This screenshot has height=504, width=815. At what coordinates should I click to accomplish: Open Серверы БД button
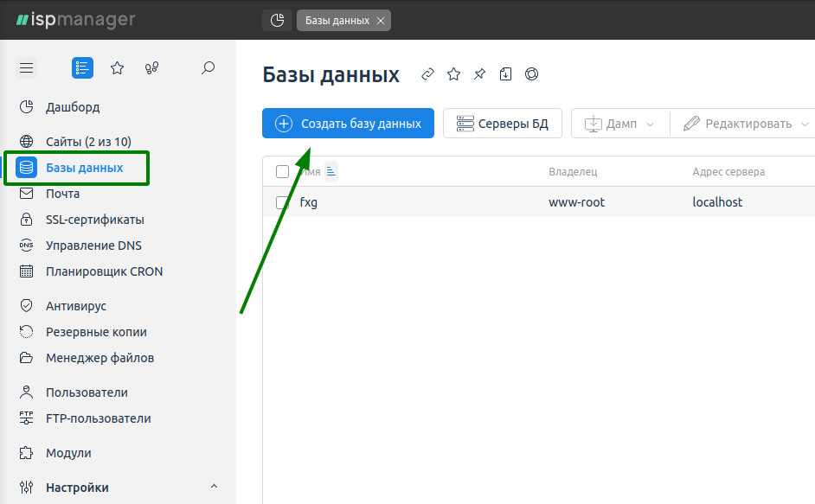pyautogui.click(x=503, y=123)
